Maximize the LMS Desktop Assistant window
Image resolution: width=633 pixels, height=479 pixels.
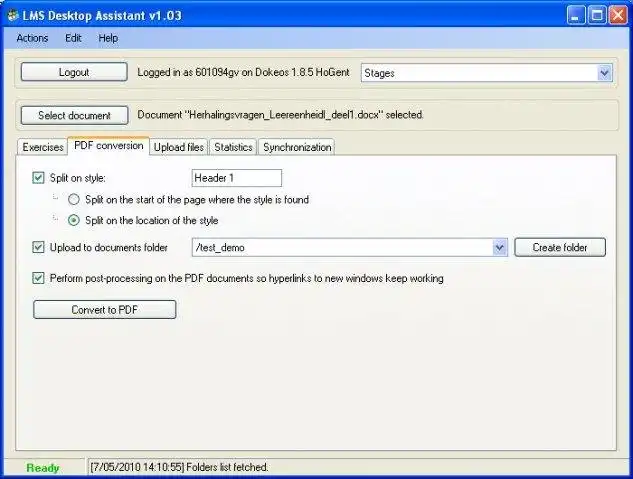point(597,15)
